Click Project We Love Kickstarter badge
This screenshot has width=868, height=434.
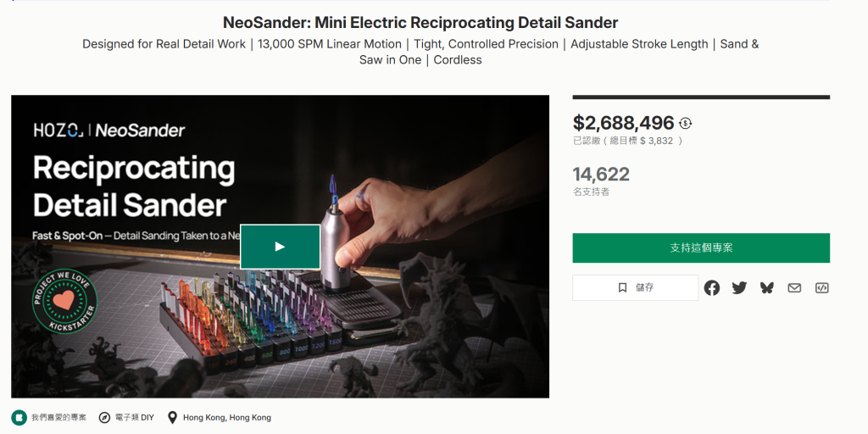[64, 302]
